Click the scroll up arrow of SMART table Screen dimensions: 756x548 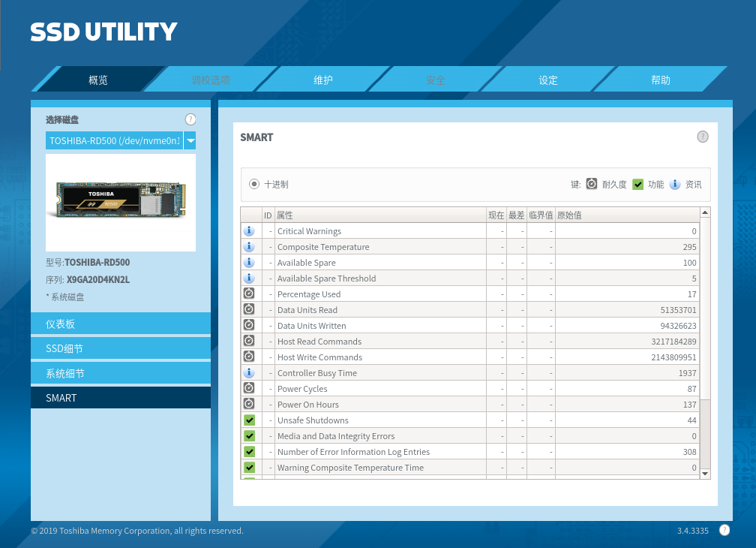click(705, 212)
